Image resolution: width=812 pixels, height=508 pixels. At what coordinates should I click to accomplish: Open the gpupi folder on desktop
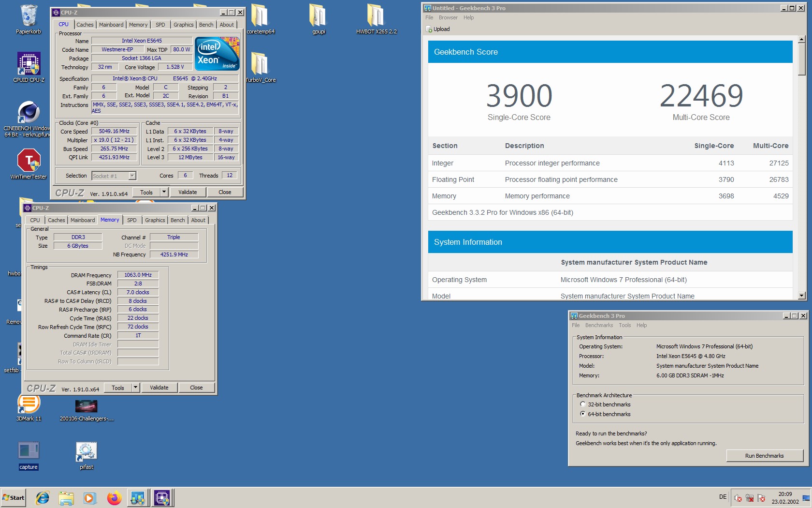point(319,19)
